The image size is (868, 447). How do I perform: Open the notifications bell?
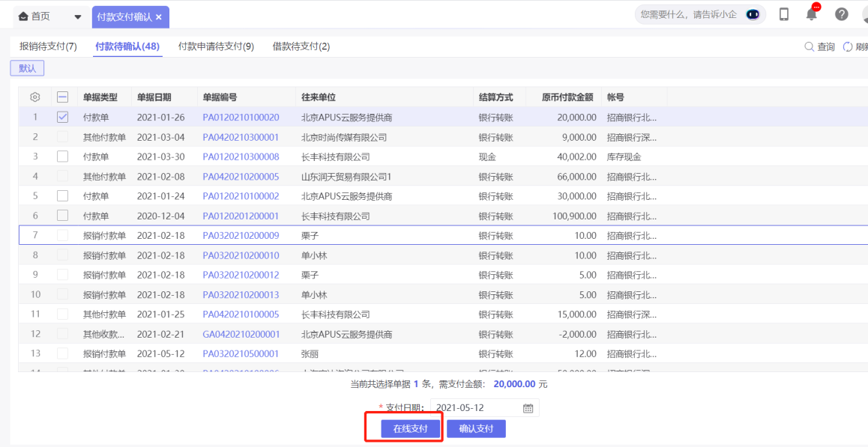[x=811, y=13]
